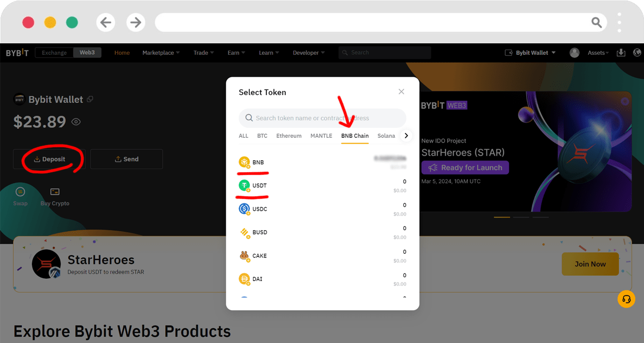Expand the Marketplace dropdown menu
Viewport: 644px width, 343px height.
161,53
